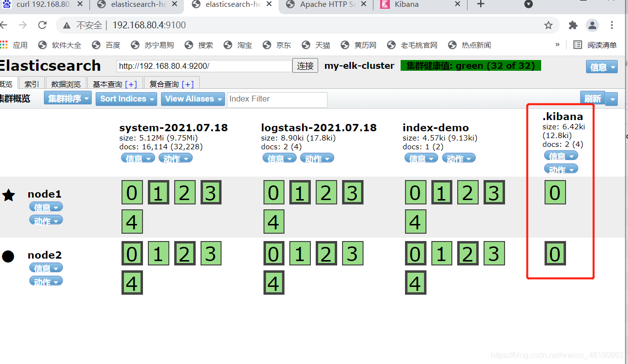
Task: Switch to the 概览 overview tab
Action: [x=8, y=84]
